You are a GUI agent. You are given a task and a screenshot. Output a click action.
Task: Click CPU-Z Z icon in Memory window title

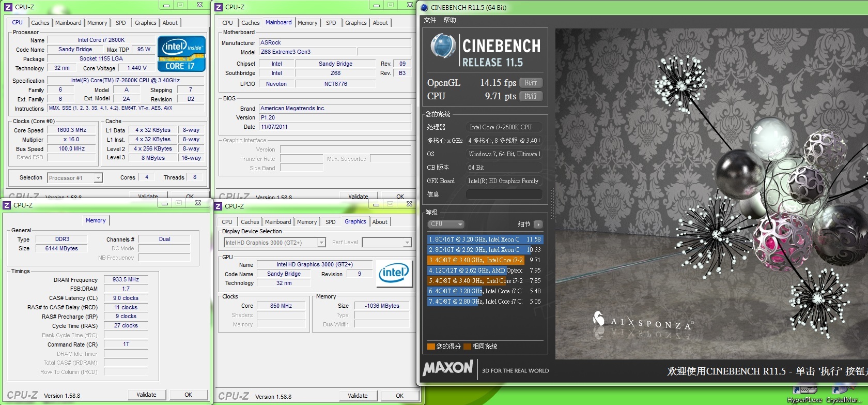7,205
